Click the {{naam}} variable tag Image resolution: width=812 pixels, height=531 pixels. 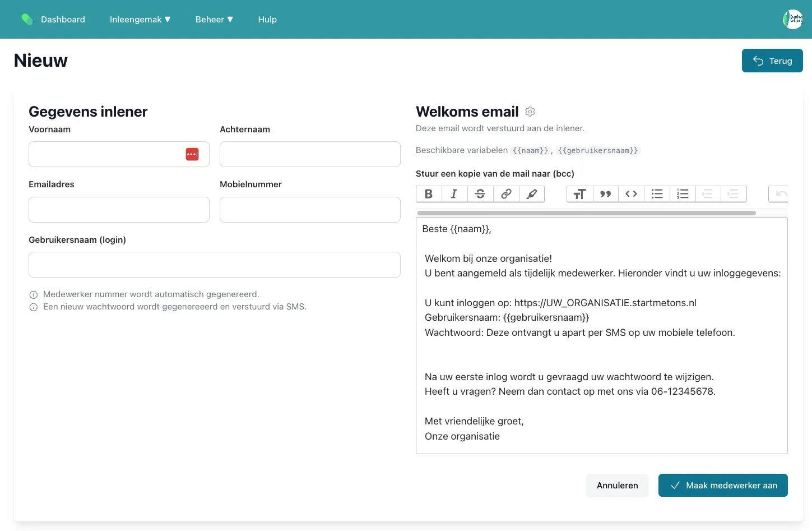tap(531, 150)
